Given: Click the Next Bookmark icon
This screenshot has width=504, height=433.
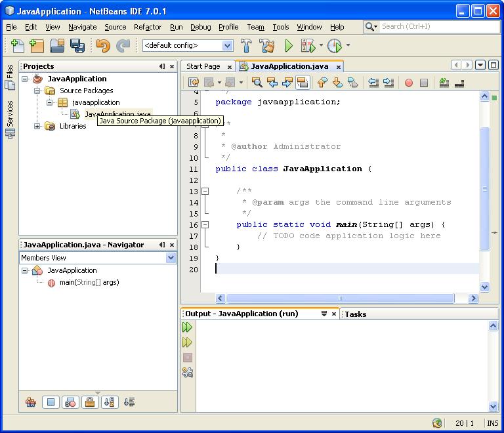Looking at the screenshot, I should click(337, 83).
